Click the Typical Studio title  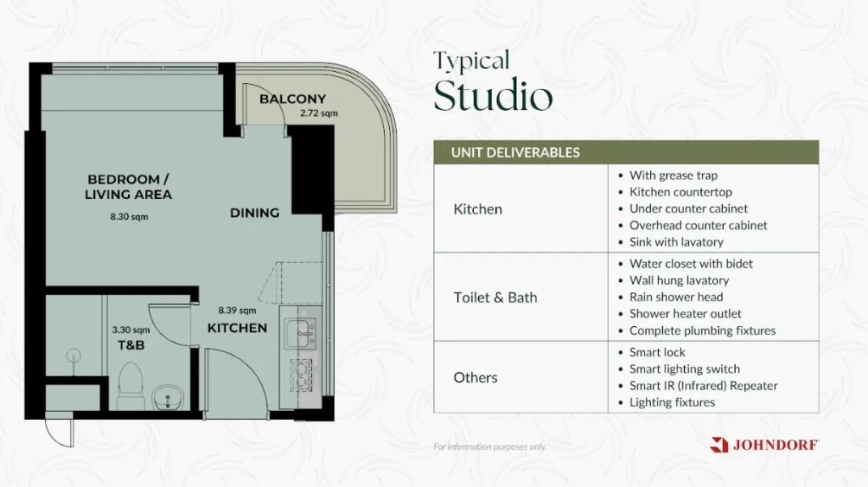pyautogui.click(x=492, y=83)
